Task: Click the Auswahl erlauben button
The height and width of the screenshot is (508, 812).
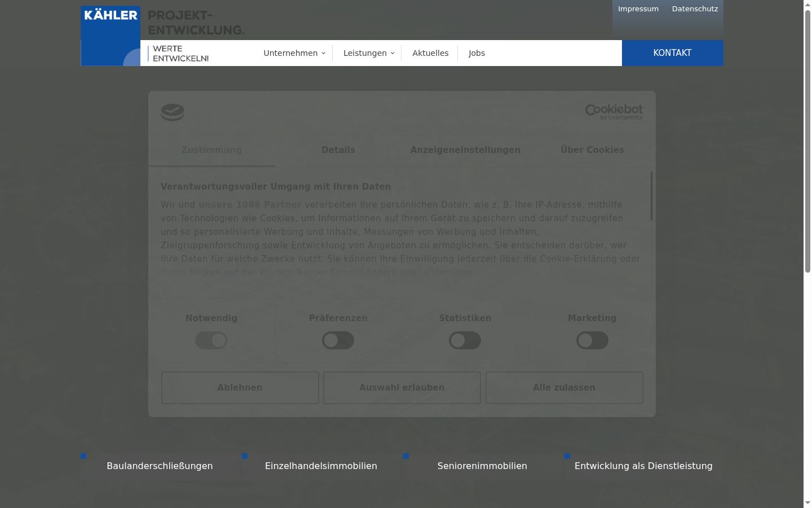Action: coord(402,388)
